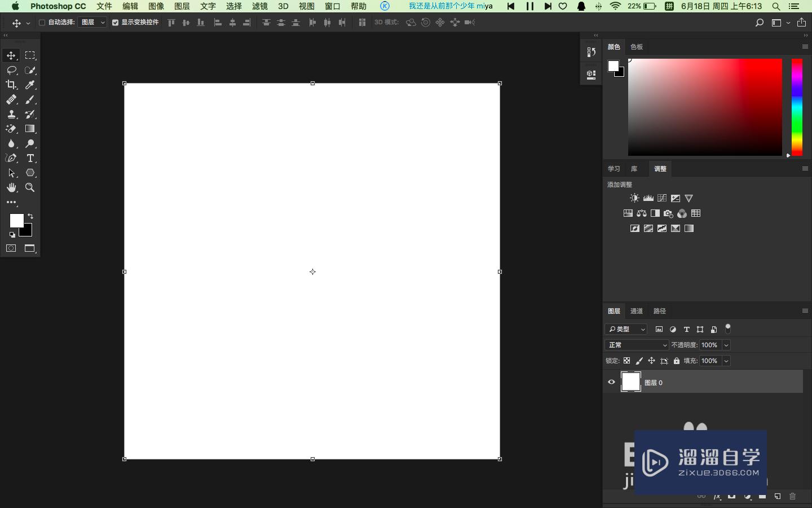Viewport: 812px width, 508px height.
Task: Toggle the layer filter on/off switch
Action: point(728,329)
